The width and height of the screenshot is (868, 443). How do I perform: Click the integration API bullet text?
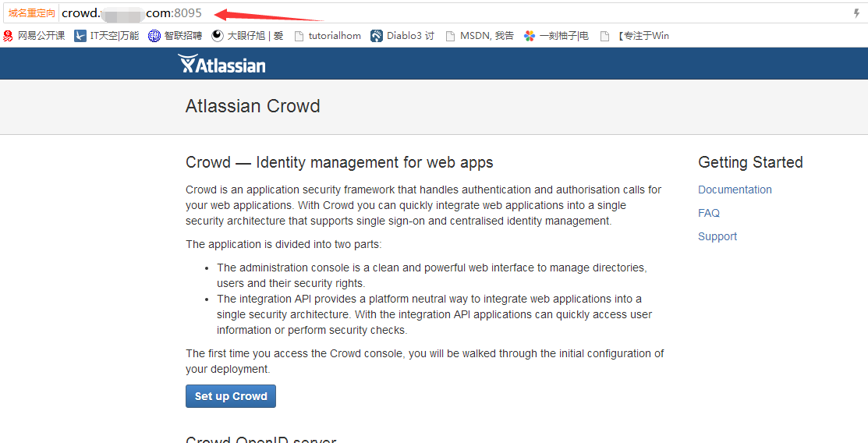point(434,314)
